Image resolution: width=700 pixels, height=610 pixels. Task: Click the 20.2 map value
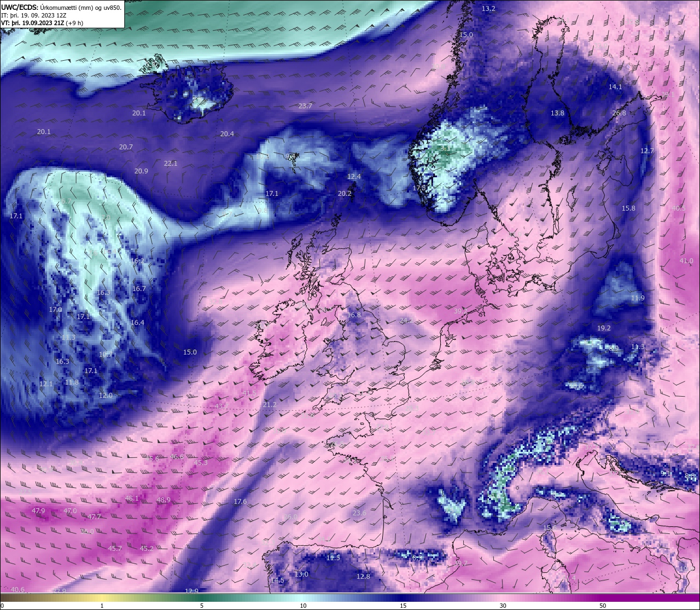[345, 194]
